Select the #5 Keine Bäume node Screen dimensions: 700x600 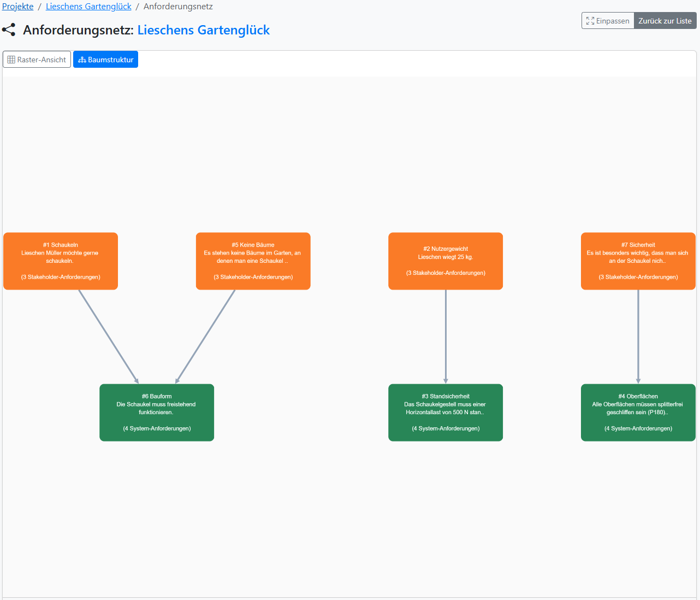tap(253, 261)
